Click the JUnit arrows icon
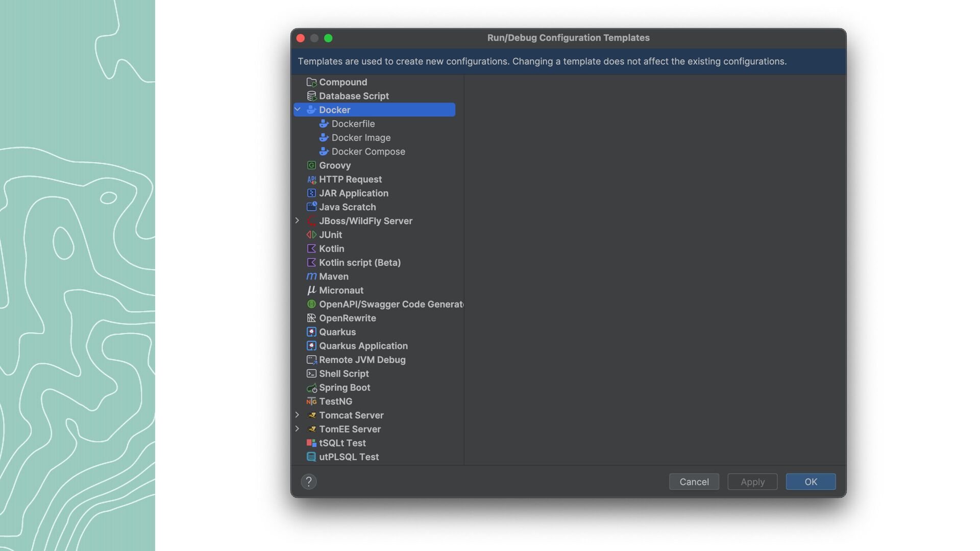 point(311,235)
